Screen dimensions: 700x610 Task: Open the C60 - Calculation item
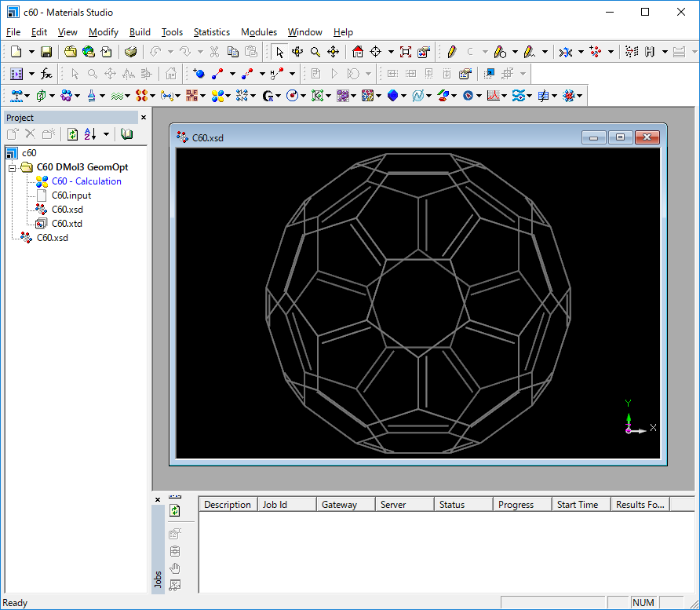(86, 181)
